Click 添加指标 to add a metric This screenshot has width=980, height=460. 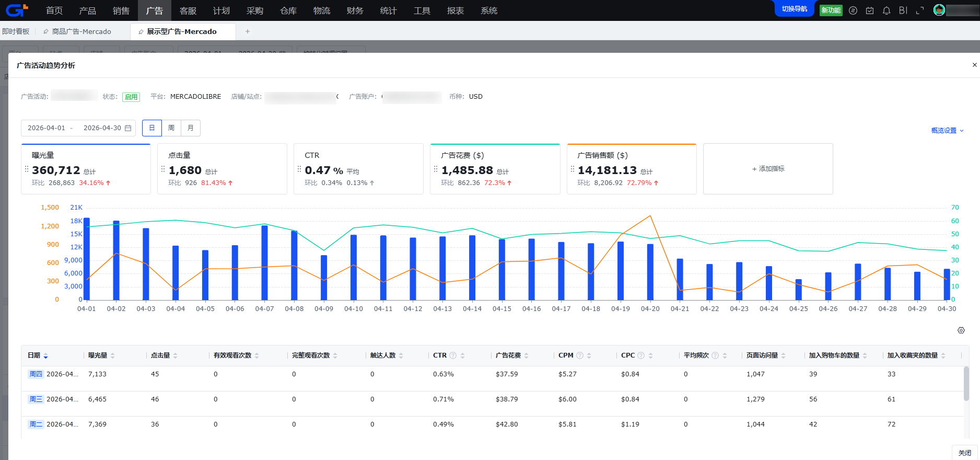click(768, 169)
